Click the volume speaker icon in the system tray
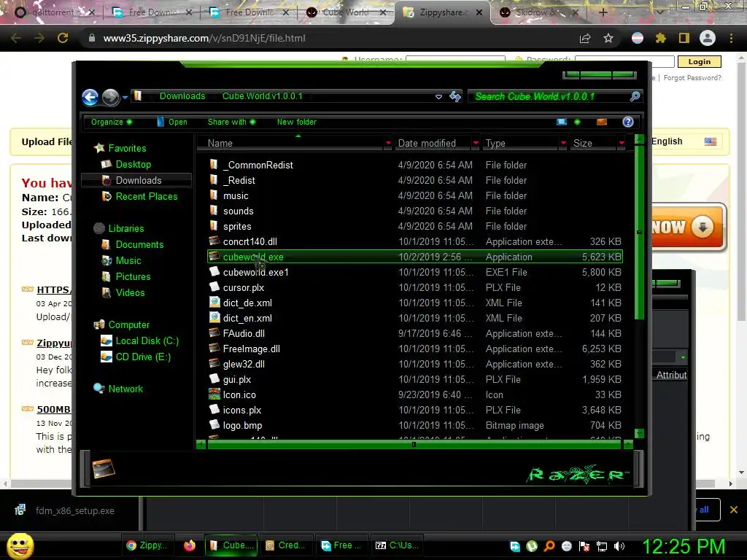This screenshot has height=560, width=747. click(x=619, y=546)
